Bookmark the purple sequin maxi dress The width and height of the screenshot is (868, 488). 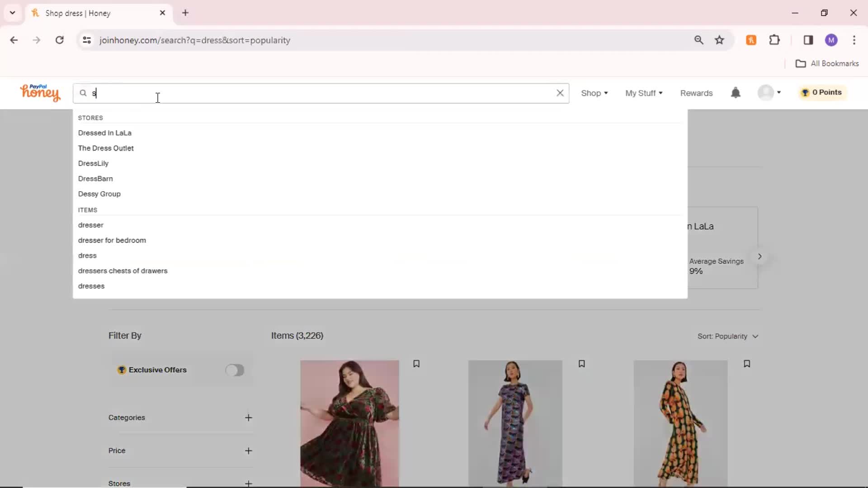(582, 364)
